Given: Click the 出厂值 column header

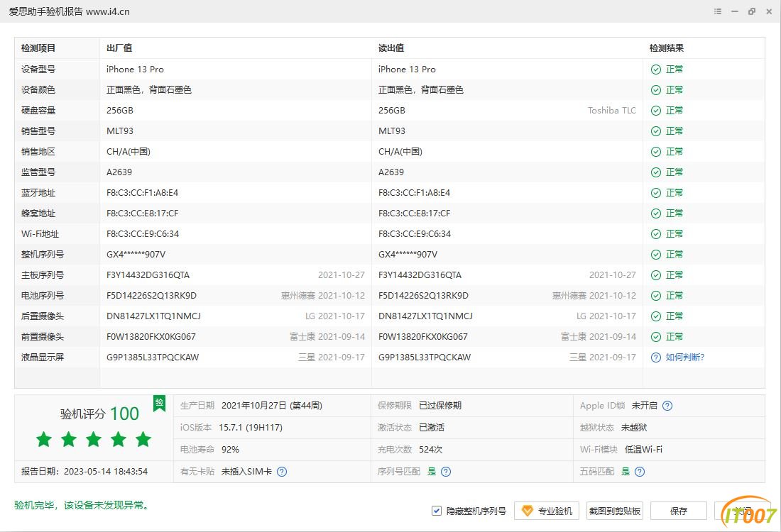Looking at the screenshot, I should [119, 48].
